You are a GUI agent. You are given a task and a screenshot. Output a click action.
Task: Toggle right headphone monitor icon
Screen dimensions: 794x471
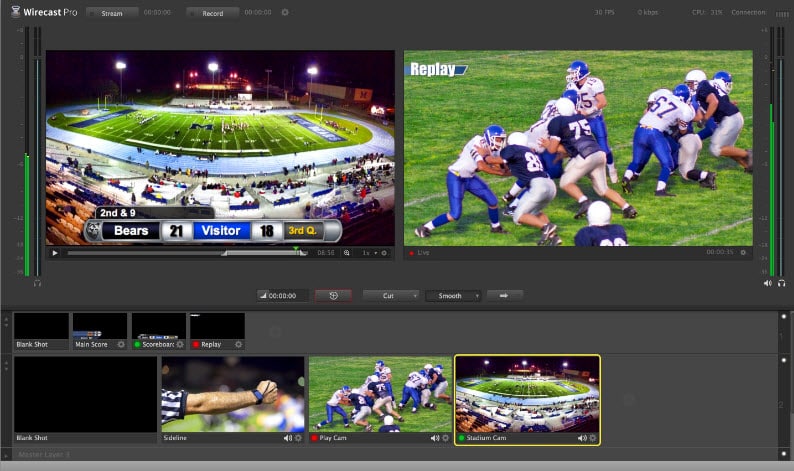pos(782,283)
